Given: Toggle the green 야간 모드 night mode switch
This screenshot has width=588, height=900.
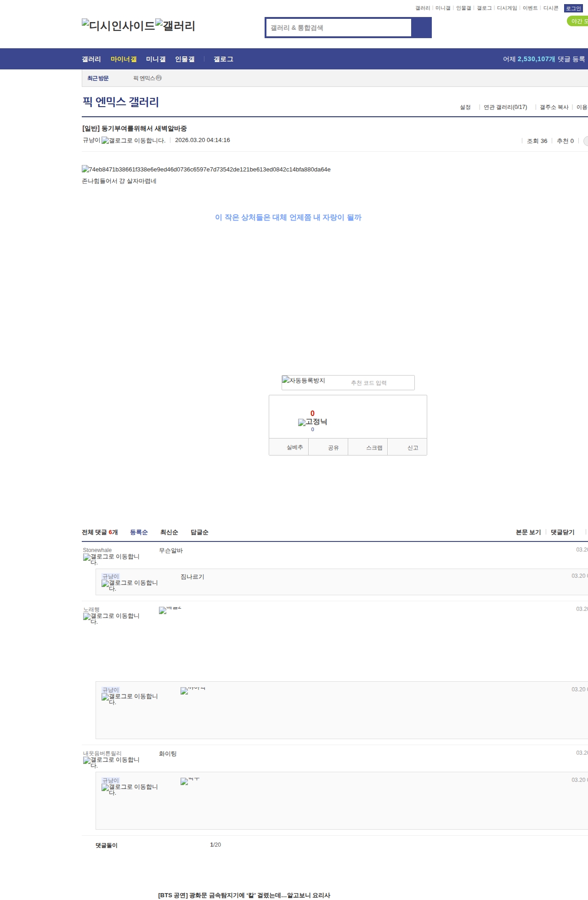Looking at the screenshot, I should pyautogui.click(x=578, y=21).
